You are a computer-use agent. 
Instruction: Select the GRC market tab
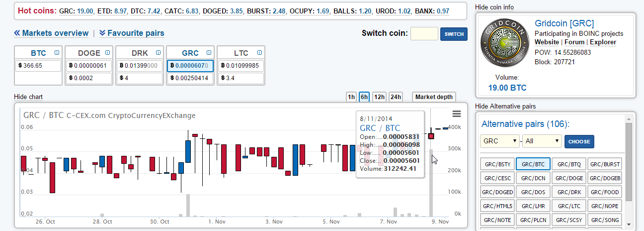point(190,53)
